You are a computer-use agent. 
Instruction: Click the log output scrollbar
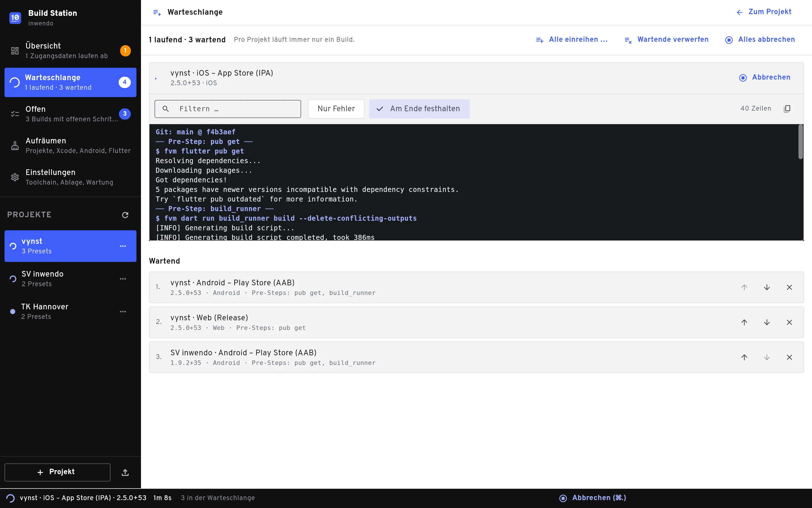pyautogui.click(x=801, y=142)
